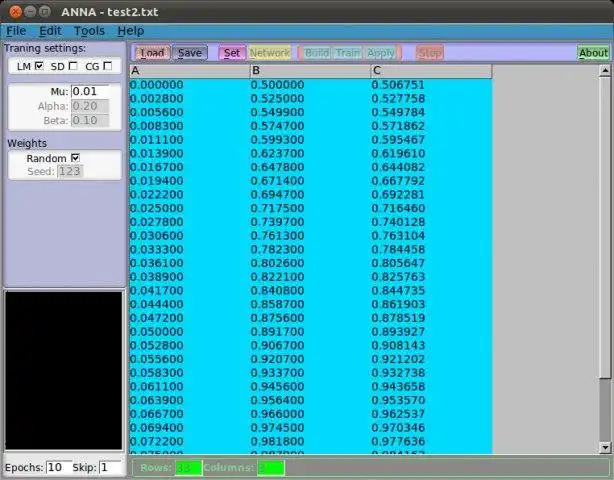614x480 pixels.
Task: Select cell 0.694700
Action: point(277,195)
